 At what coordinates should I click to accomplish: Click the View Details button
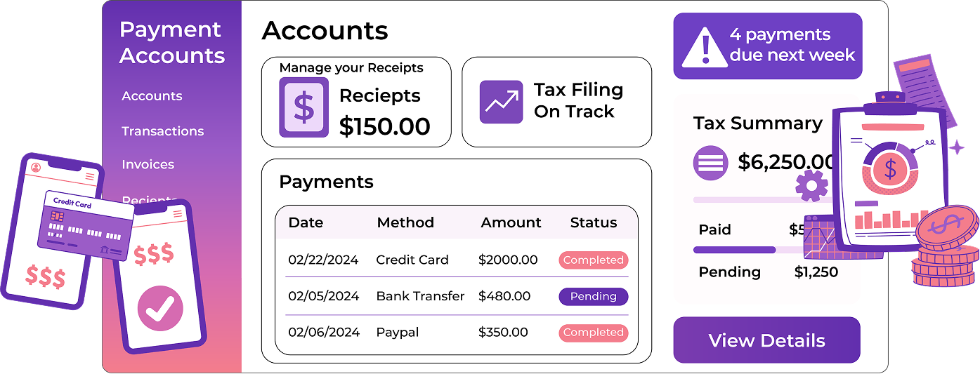(766, 340)
